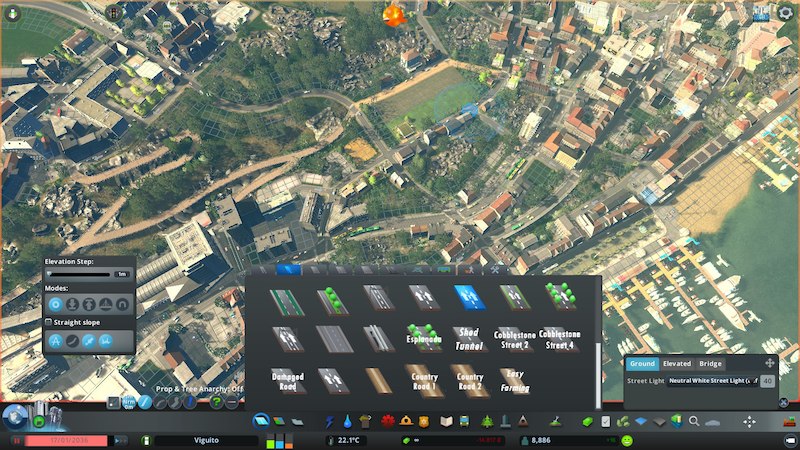The height and width of the screenshot is (450, 800).
Task: Click the city name Viguito
Action: (x=205, y=440)
